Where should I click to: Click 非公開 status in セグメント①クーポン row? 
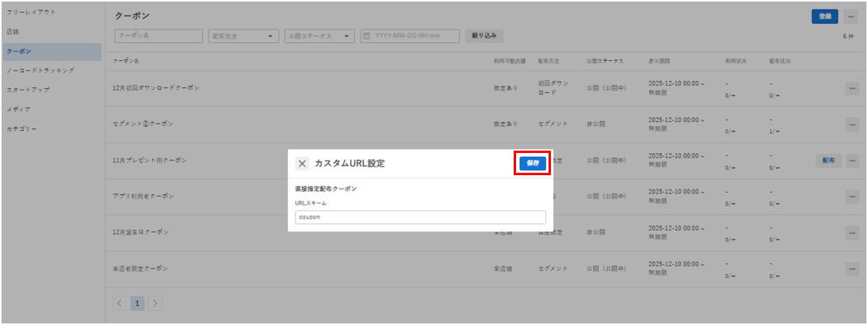coord(595,124)
